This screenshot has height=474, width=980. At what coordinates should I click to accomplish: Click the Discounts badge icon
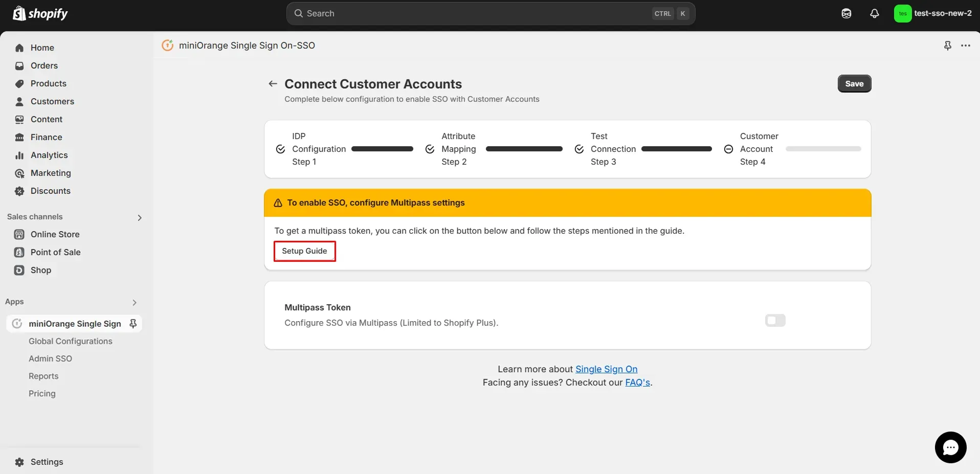pos(19,191)
